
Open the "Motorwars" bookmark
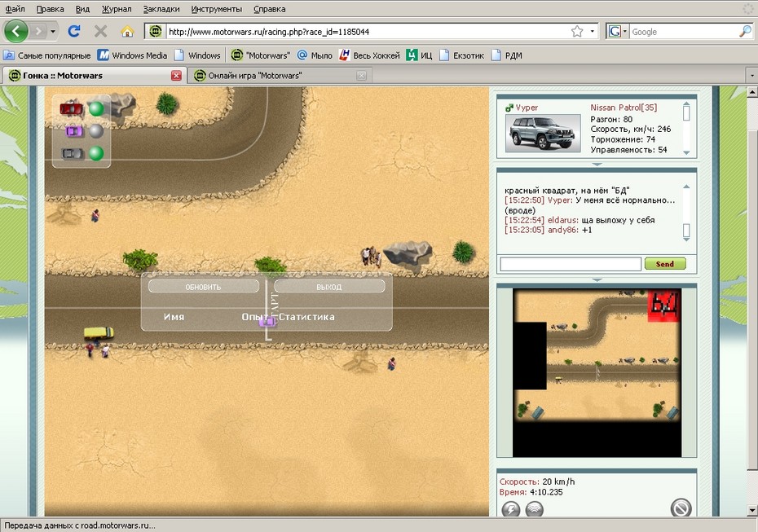[x=261, y=55]
